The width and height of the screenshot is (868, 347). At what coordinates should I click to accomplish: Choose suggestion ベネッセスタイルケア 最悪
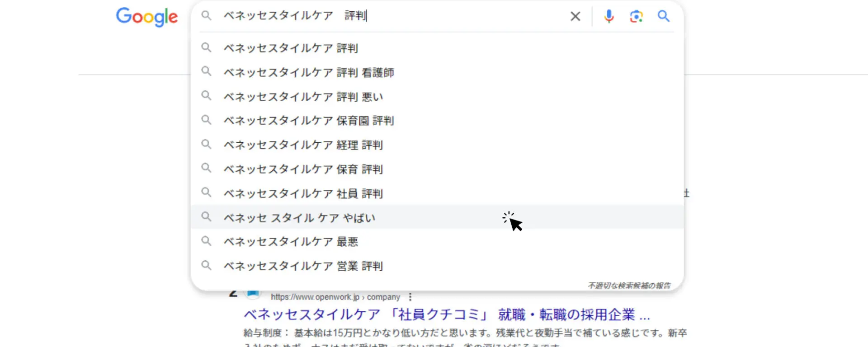[437, 242]
